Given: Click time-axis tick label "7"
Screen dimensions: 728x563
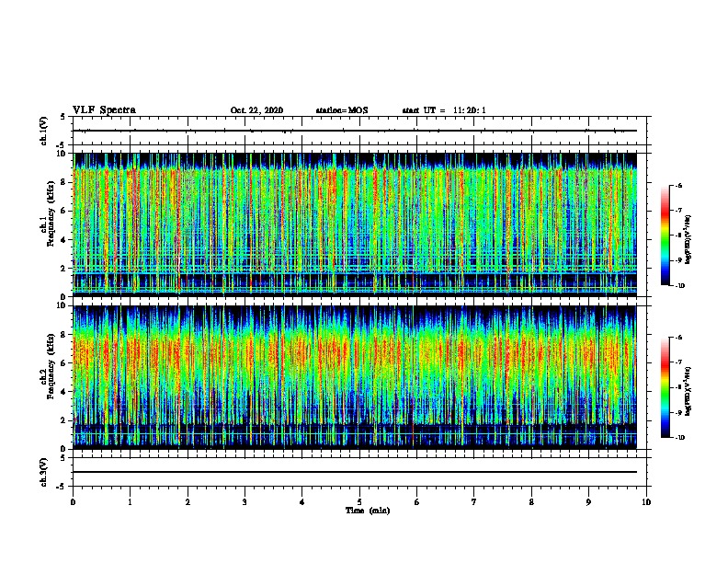Looking at the screenshot, I should click(474, 502).
